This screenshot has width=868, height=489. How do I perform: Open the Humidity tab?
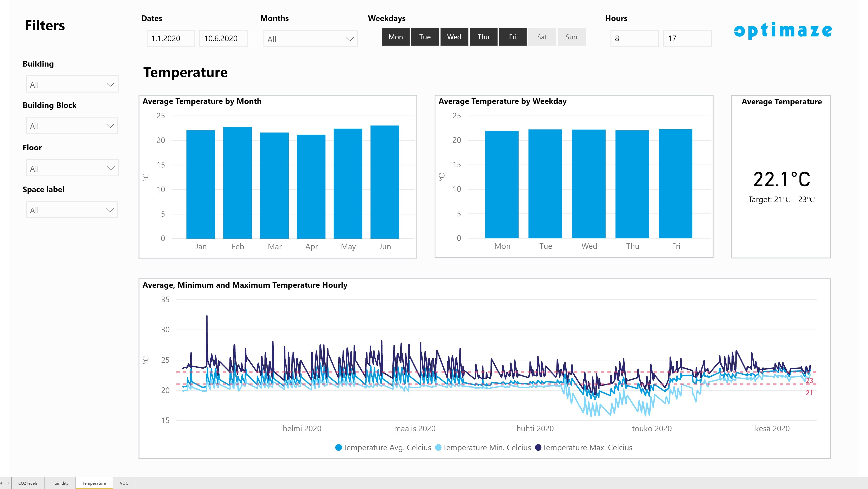(x=60, y=483)
